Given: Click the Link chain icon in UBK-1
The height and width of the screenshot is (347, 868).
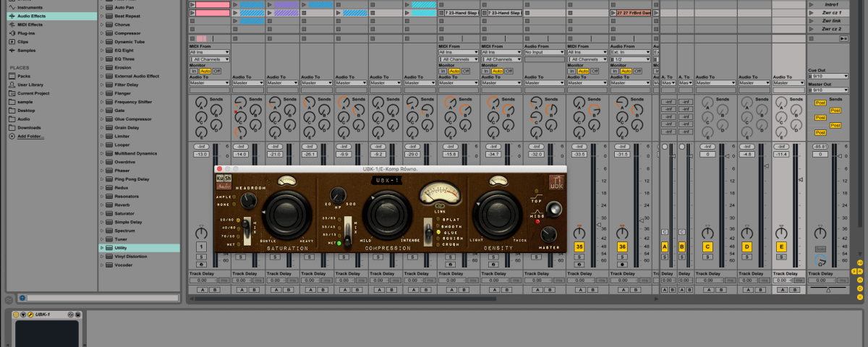Looking at the screenshot, I should [x=440, y=207].
